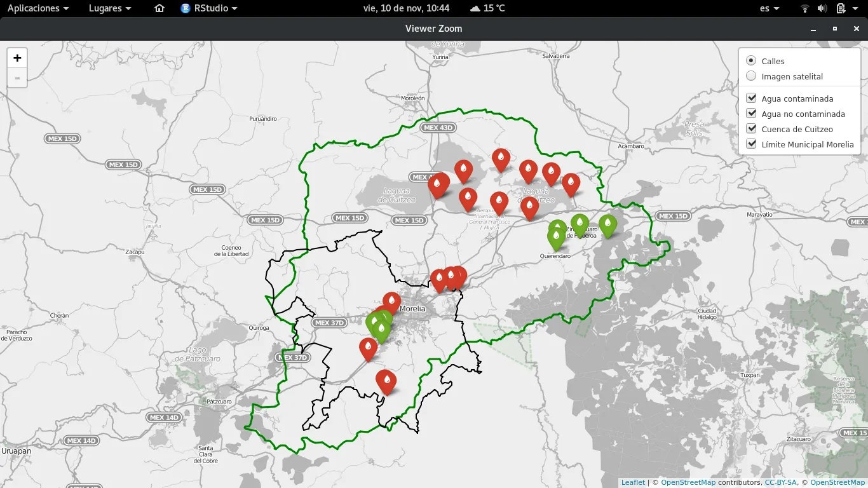Viewport: 868px width, 488px height.
Task: Click the Cherán label
Action: pyautogui.click(x=59, y=316)
